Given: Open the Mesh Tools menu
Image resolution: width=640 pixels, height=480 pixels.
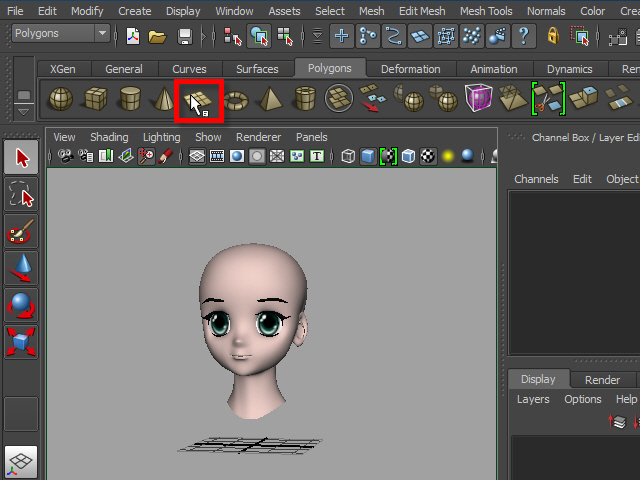Looking at the screenshot, I should 486,11.
